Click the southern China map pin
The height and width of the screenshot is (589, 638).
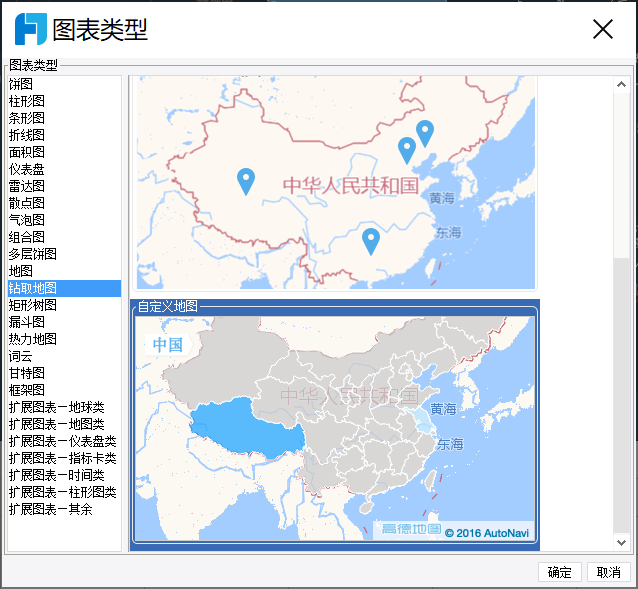371,242
